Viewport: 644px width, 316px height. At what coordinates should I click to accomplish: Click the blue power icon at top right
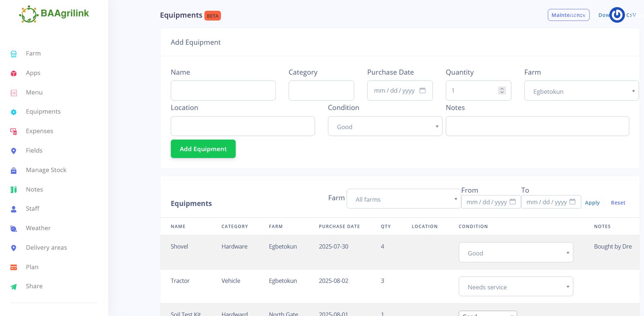click(617, 15)
